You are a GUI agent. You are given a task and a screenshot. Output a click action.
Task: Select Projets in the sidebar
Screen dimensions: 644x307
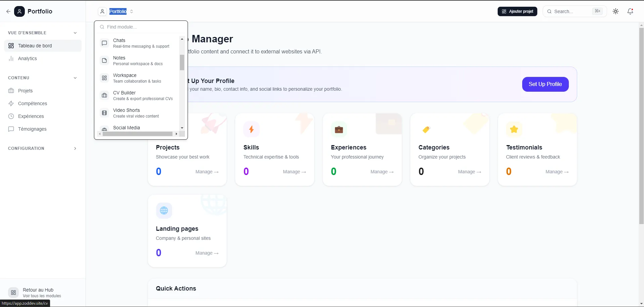[25, 91]
